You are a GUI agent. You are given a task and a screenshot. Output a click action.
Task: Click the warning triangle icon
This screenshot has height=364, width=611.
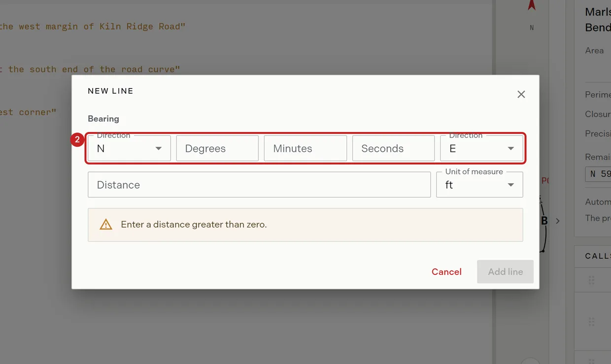[x=106, y=225]
